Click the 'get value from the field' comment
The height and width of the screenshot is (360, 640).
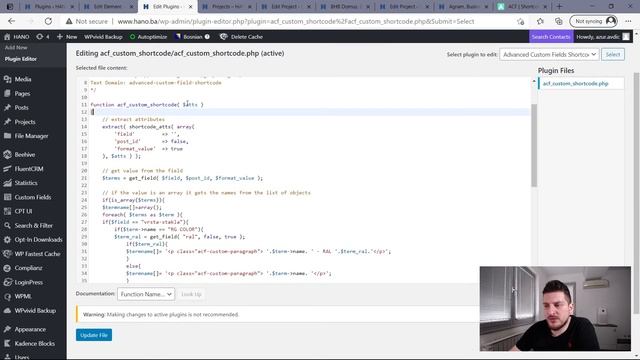(142, 171)
